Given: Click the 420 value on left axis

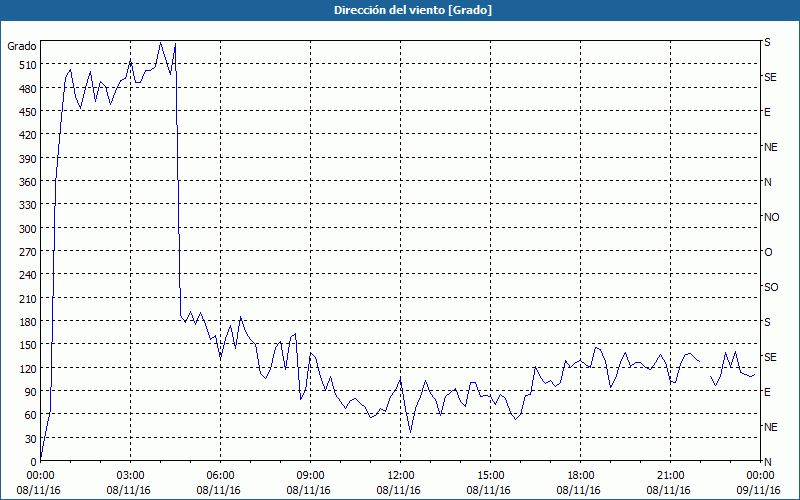Looking at the screenshot, I should [x=29, y=135].
